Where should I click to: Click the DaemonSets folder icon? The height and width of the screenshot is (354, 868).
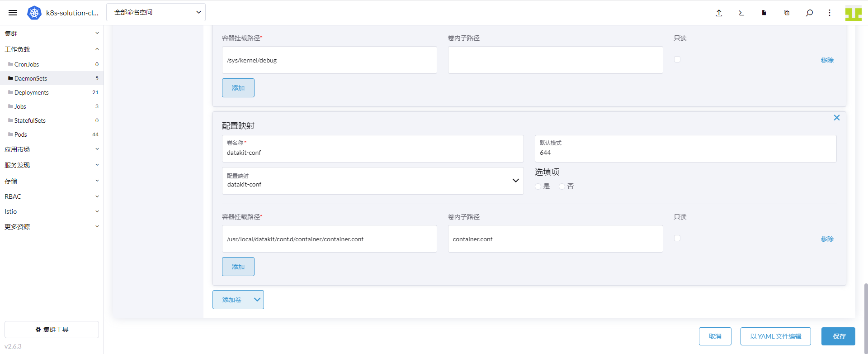pos(10,78)
